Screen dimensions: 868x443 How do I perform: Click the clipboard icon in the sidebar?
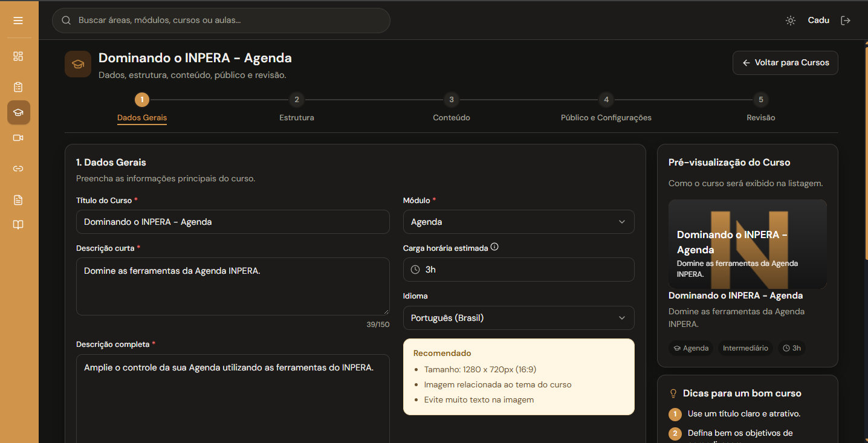coord(18,87)
